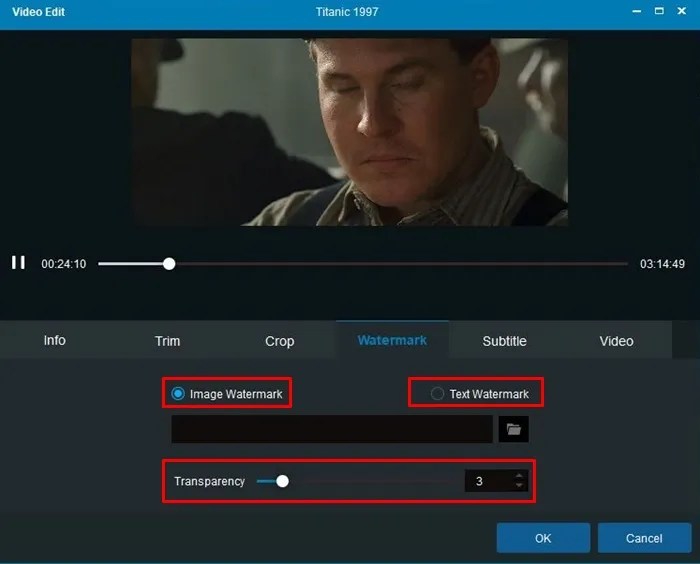Click the current time 00:24:10
Screen dimensions: 700x564
point(64,264)
